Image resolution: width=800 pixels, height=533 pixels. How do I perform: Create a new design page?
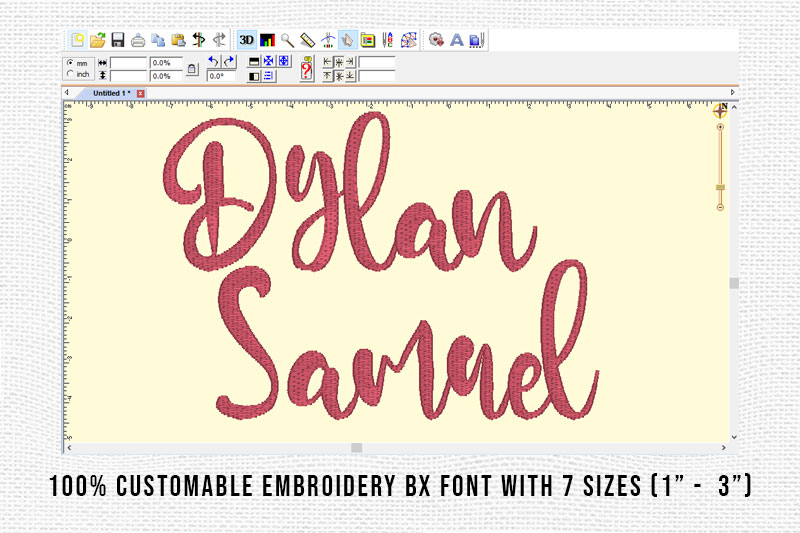coord(78,40)
